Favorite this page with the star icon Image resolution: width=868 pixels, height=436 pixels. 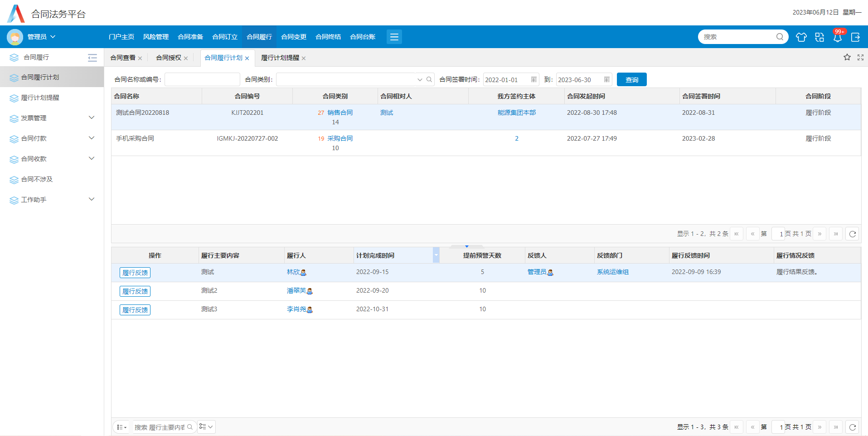point(847,57)
